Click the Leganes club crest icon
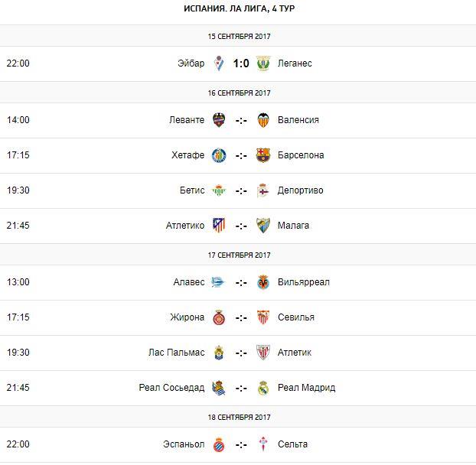 pos(264,63)
